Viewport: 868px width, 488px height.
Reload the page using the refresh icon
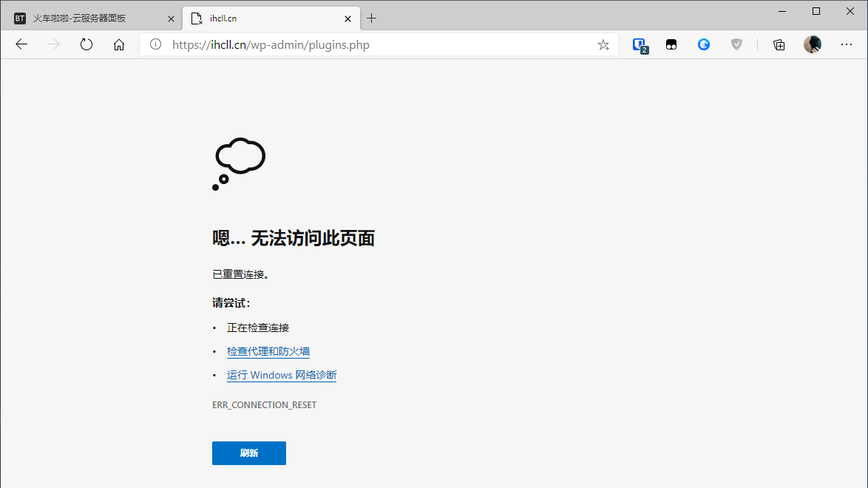tap(86, 44)
